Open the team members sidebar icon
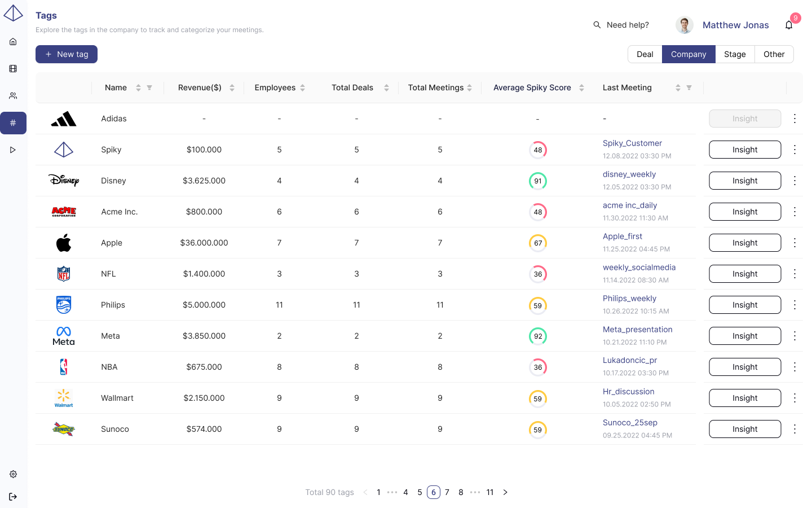Screen dimensions: 812x508 tap(13, 96)
